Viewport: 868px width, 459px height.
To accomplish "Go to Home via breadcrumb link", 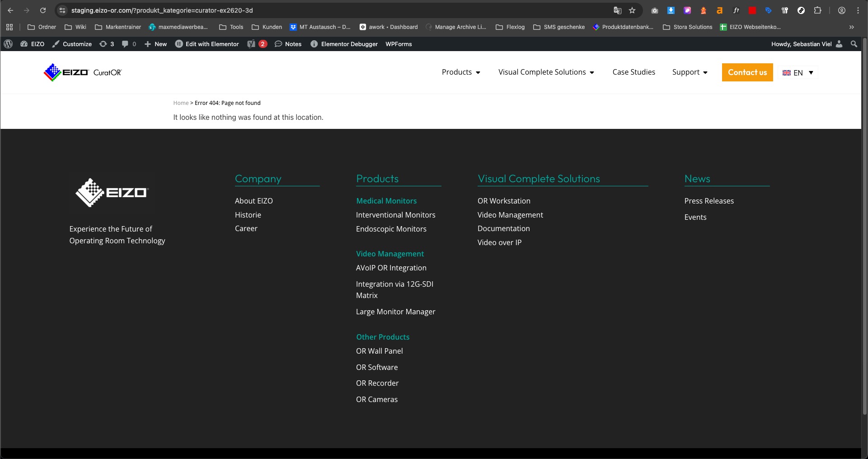I will click(181, 103).
